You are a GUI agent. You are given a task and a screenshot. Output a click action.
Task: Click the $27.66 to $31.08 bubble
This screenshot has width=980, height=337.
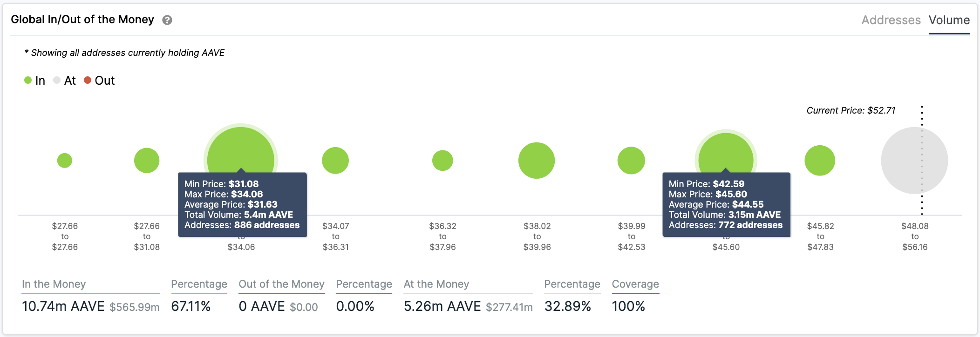(147, 161)
